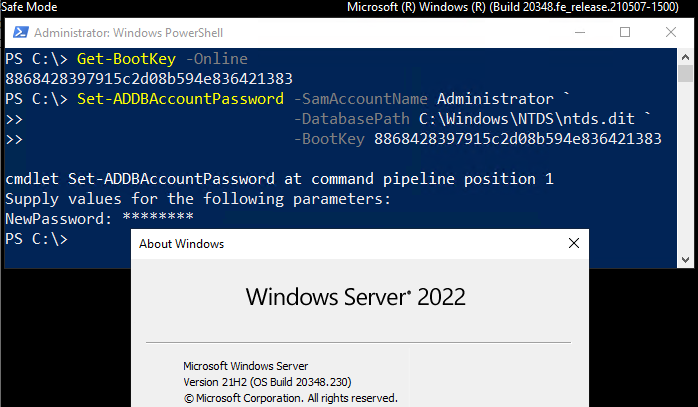Click the 'Microsoft Windows Server' text
Screen dimensions: 698x407
(245, 366)
